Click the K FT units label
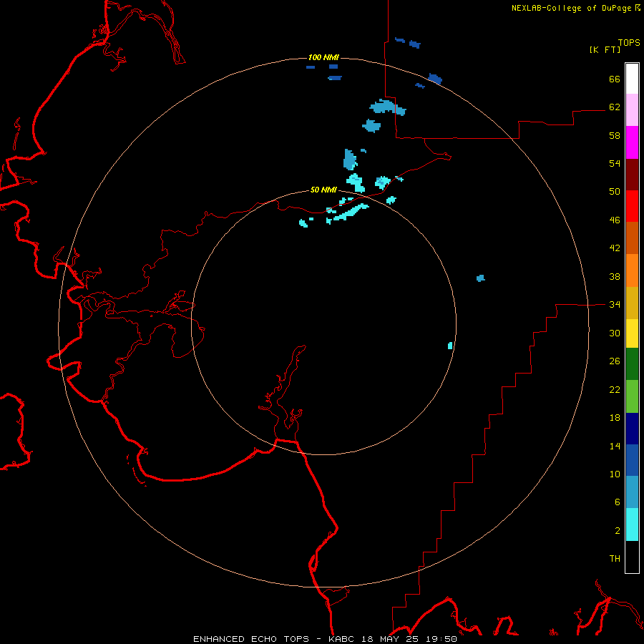644x644 pixels. tap(605, 50)
